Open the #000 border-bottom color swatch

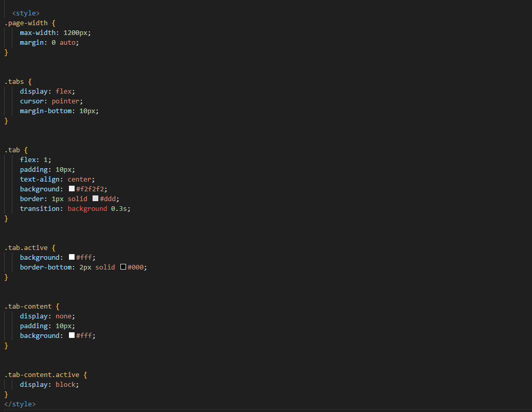pyautogui.click(x=123, y=267)
